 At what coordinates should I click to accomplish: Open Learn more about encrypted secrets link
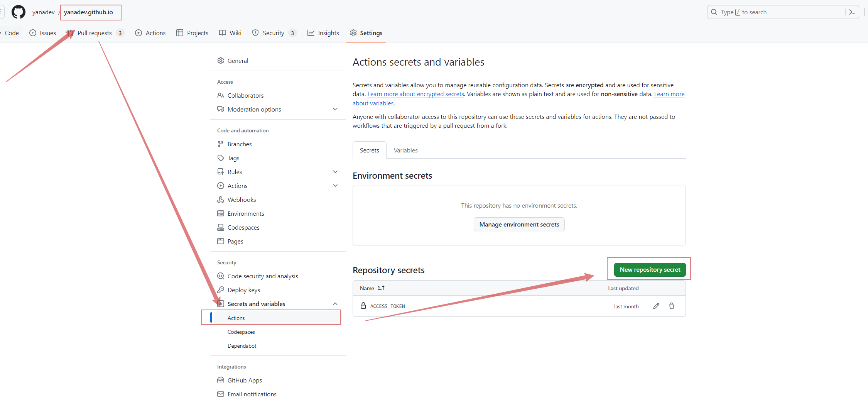pyautogui.click(x=415, y=94)
